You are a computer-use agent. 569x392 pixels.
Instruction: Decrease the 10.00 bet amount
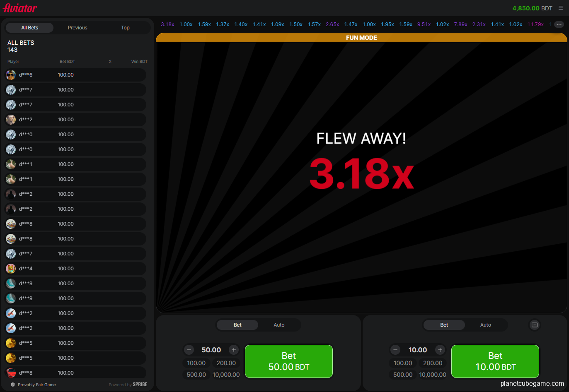pyautogui.click(x=395, y=350)
